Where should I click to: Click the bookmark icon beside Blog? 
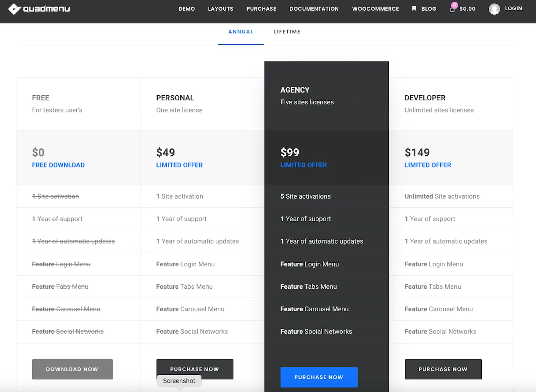click(x=414, y=8)
